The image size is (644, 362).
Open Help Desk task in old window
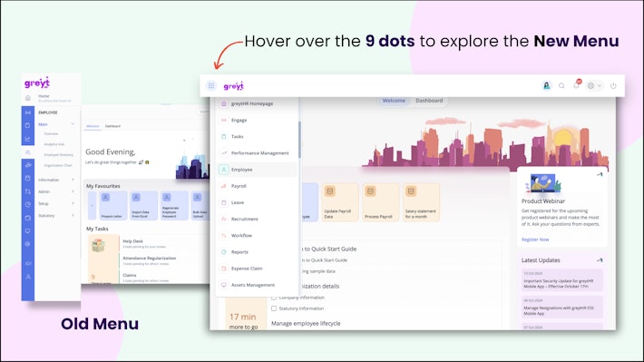pos(143,243)
